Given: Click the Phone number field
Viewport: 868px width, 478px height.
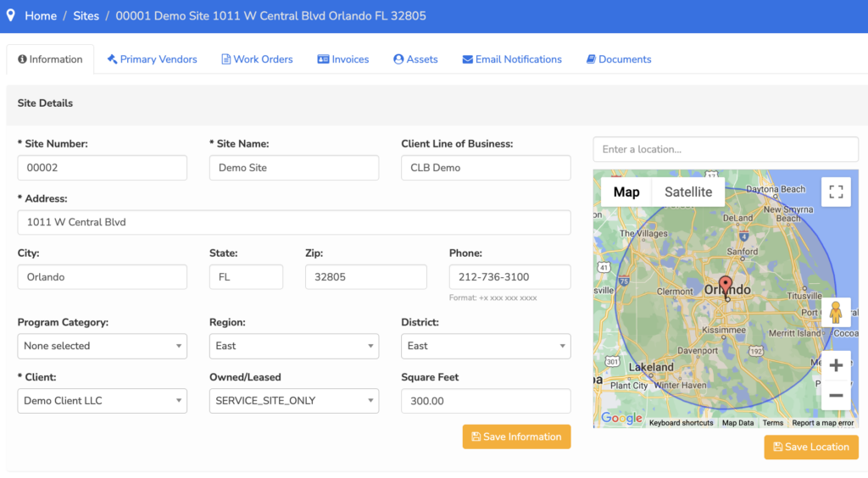Looking at the screenshot, I should point(509,276).
